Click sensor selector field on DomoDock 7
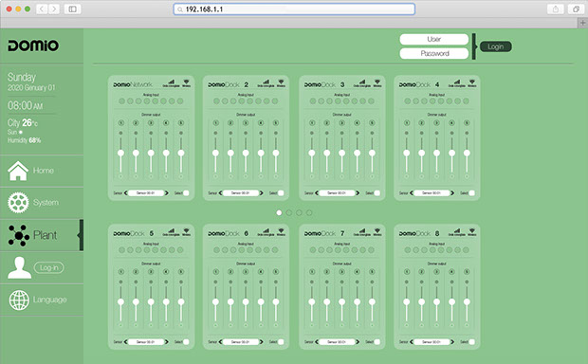588x364 pixels. 337,342
